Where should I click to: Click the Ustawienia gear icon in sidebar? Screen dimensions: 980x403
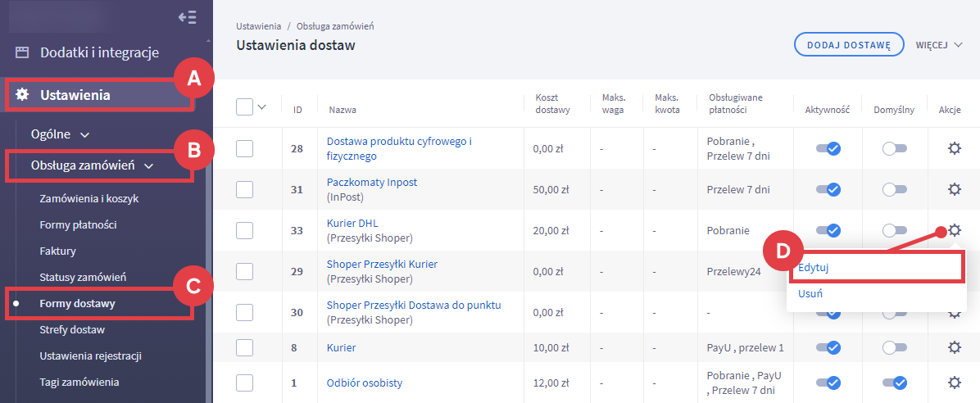[22, 95]
